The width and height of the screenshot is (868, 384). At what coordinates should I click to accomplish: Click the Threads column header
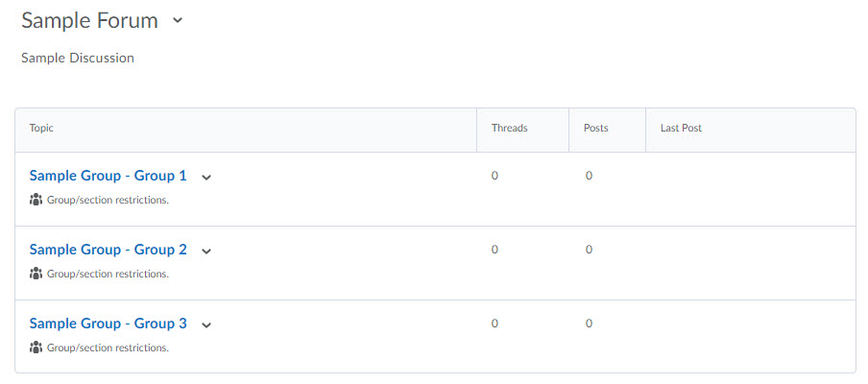(509, 128)
